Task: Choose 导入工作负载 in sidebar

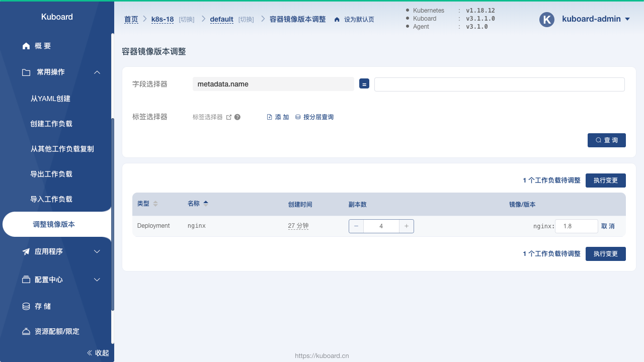Action: point(51,199)
